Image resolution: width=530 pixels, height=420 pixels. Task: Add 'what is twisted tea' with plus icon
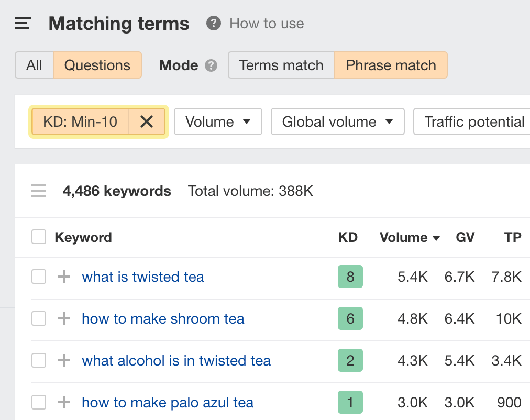tap(64, 277)
